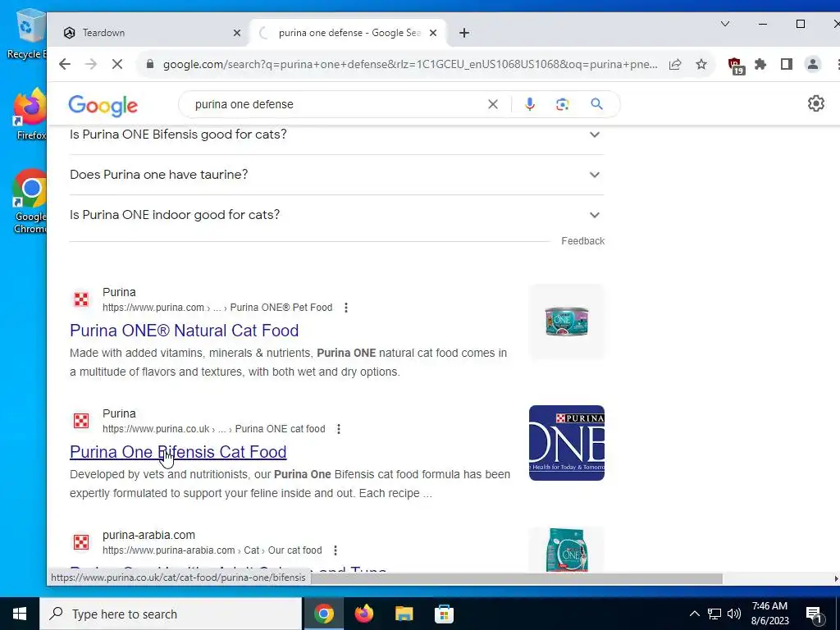Viewport: 840px width, 630px height.
Task: Click the network icon in system tray
Action: pos(714,614)
